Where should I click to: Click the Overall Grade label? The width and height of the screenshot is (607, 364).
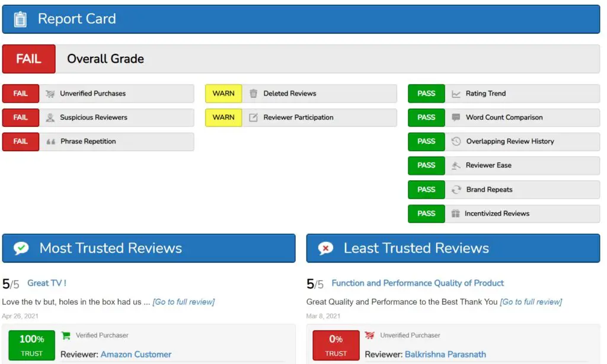tap(106, 59)
